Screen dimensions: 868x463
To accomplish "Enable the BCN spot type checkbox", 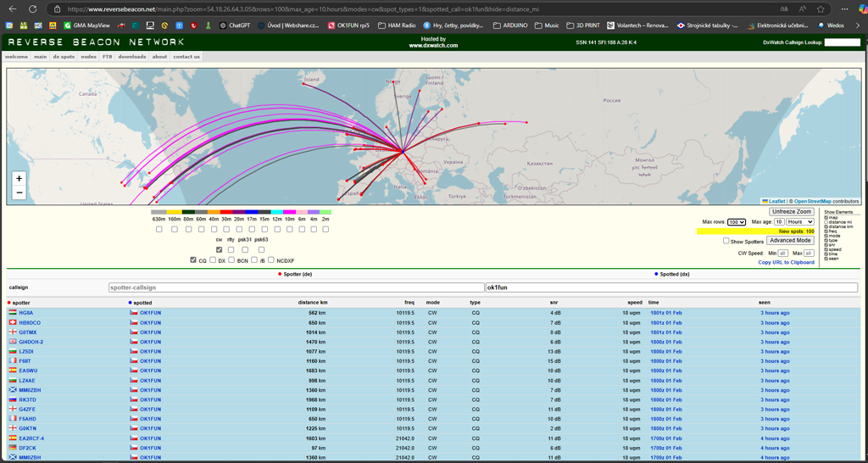I will tap(232, 259).
